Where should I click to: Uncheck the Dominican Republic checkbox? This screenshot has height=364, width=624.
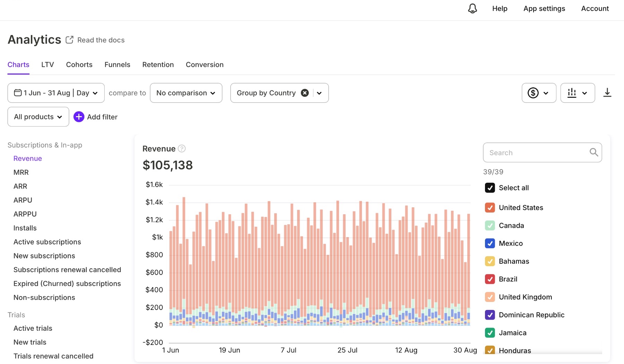pos(490,315)
